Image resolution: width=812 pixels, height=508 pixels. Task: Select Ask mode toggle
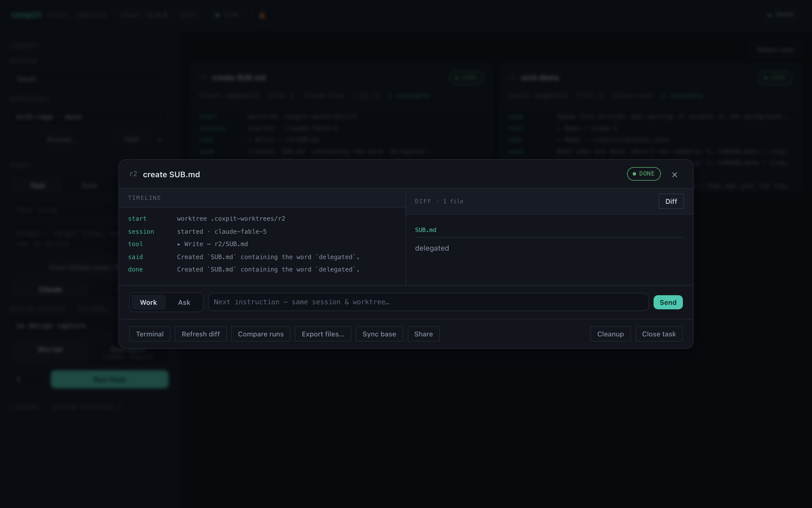(184, 302)
